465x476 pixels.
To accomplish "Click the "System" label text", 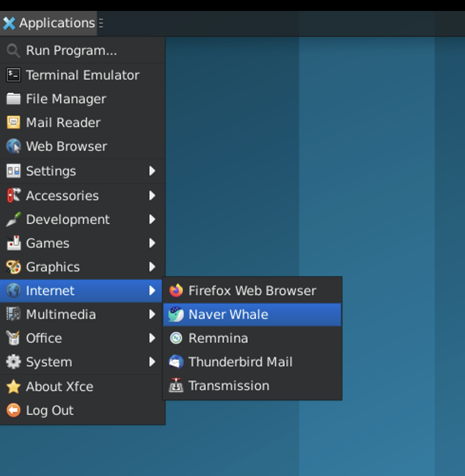I will (x=49, y=362).
